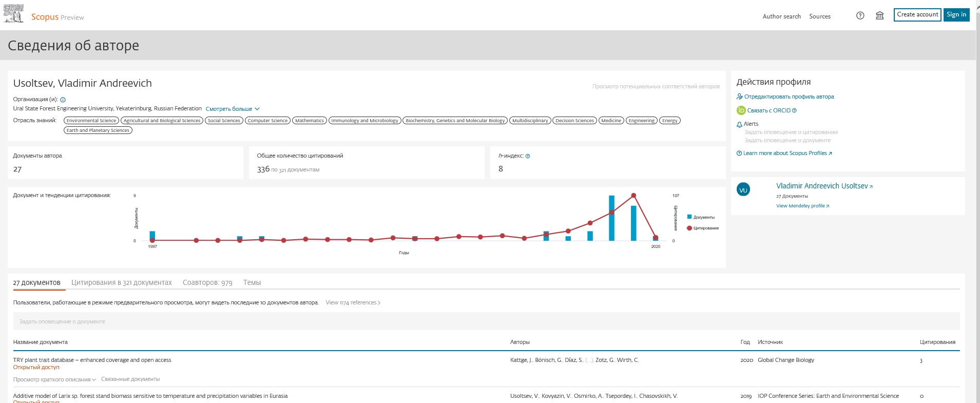Click the VU Mendeley avatar icon
This screenshot has height=403, width=980.
point(743,190)
